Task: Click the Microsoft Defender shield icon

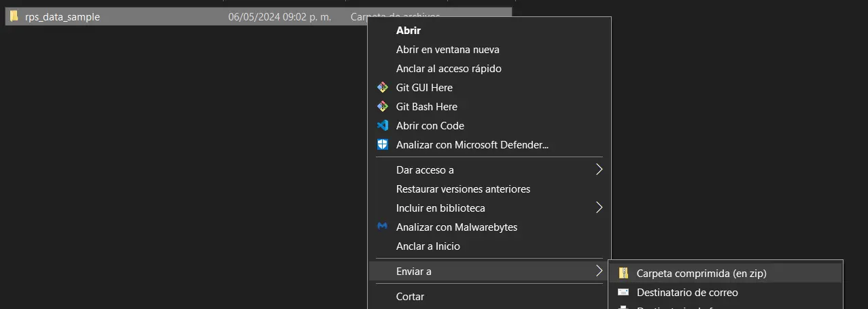Action: 382,145
